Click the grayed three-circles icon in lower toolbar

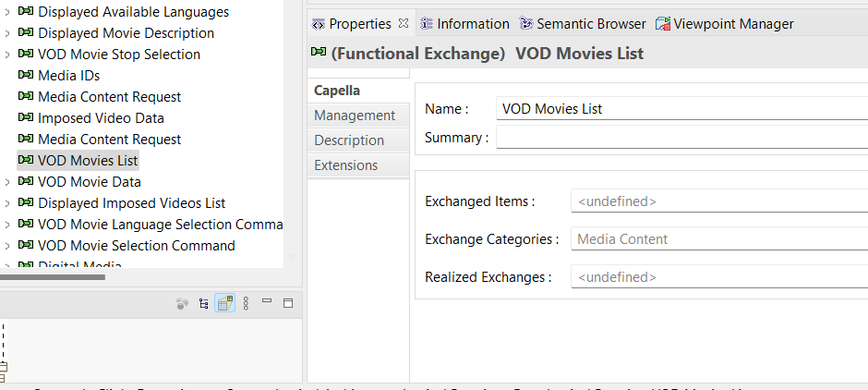click(x=183, y=303)
